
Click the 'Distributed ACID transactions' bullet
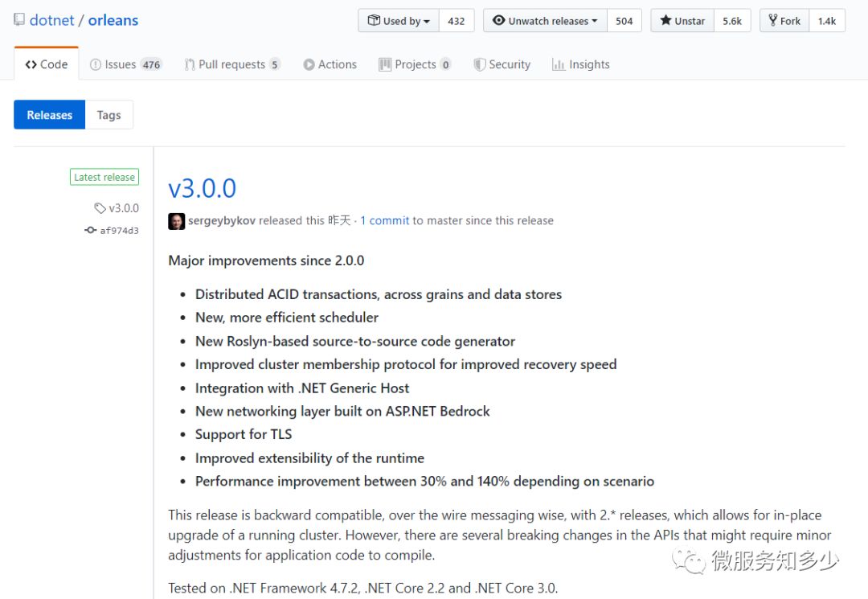tap(379, 294)
